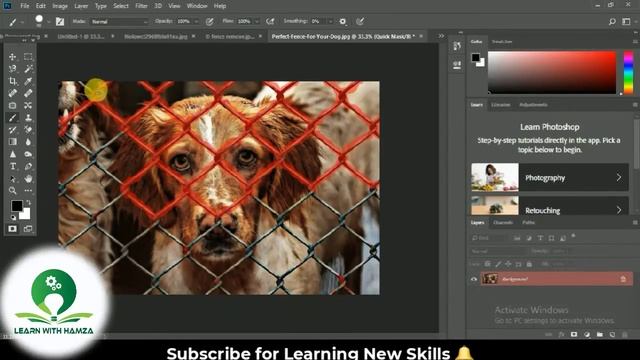This screenshot has width=640, height=360.
Task: Click the hue slider strip
Action: (628, 73)
